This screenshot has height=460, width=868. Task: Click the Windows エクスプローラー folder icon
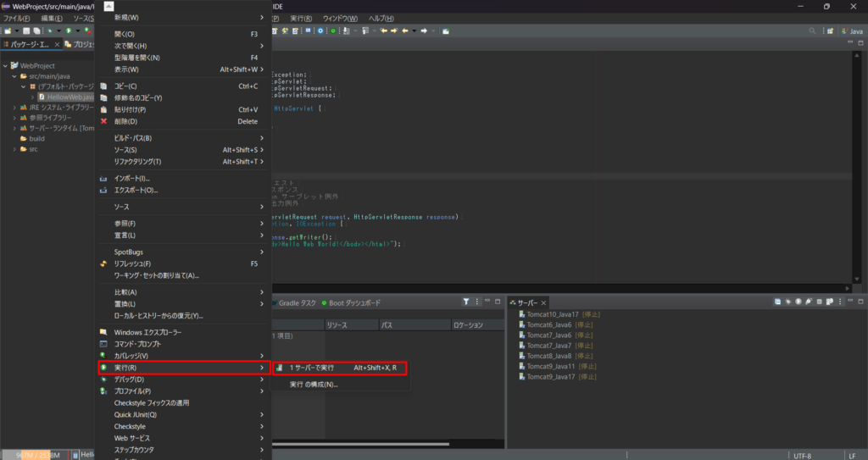(104, 331)
